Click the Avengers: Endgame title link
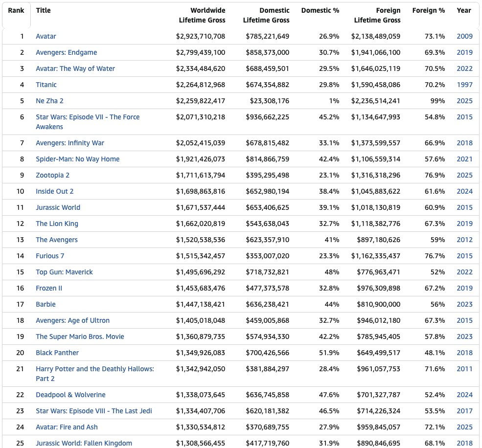Image resolution: width=482 pixels, height=448 pixels. tap(66, 52)
